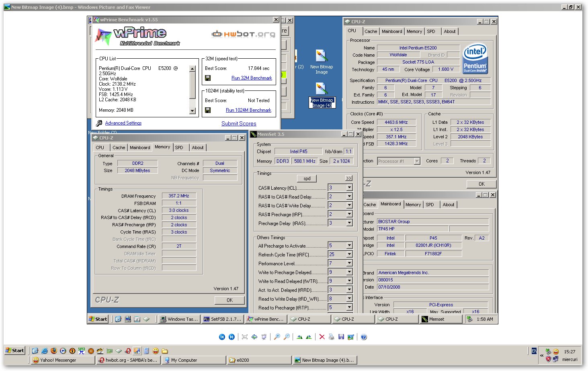
Task: Open the RAS# to CAS# Read Delay dropdown
Action: coord(349,197)
